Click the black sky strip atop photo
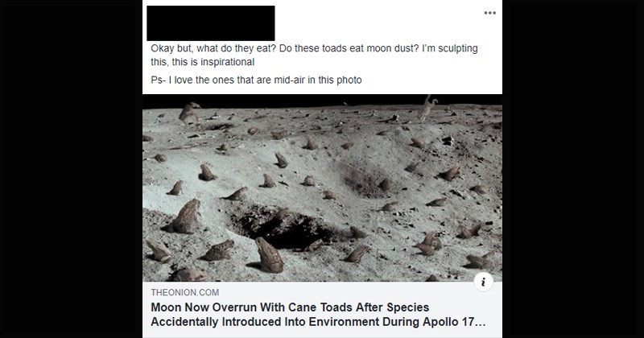 322,100
